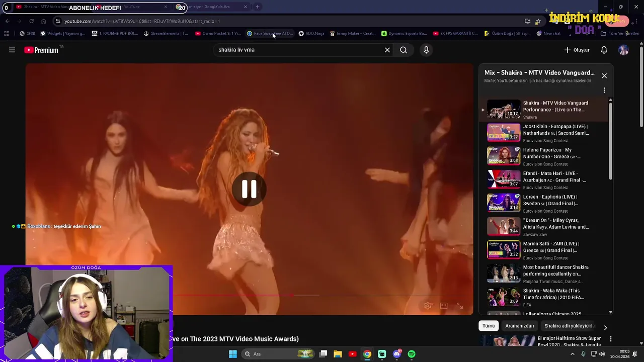The width and height of the screenshot is (644, 362).
Task: Seek using the red video progress bar
Action: pyautogui.click(x=247, y=295)
